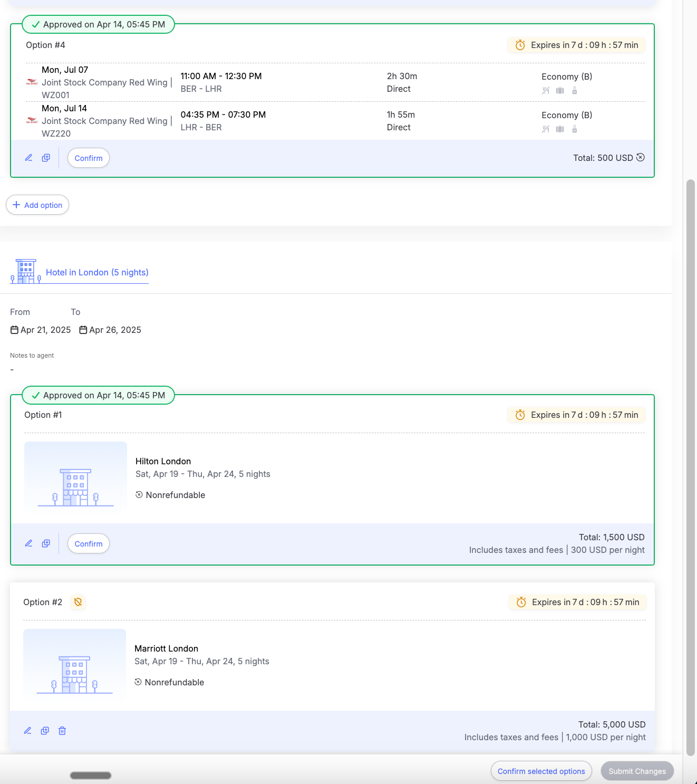Click Total: 1,500 USD price text
The image size is (697, 784).
[612, 537]
